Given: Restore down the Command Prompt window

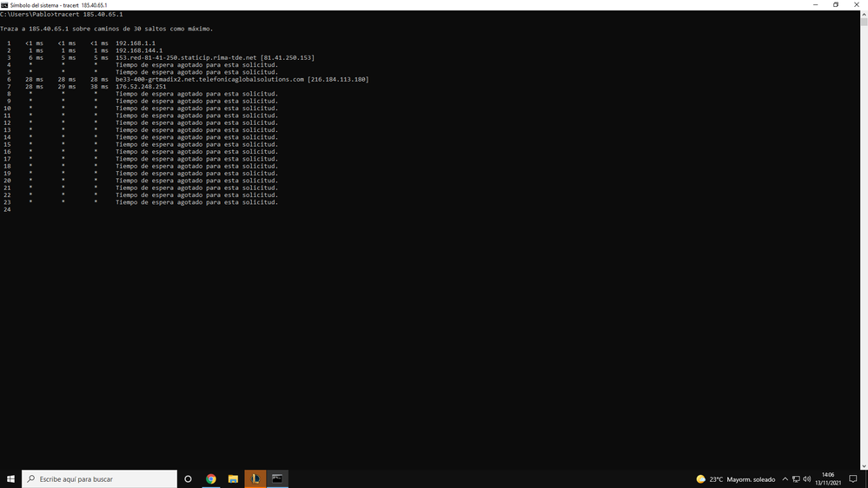Looking at the screenshot, I should (x=836, y=5).
